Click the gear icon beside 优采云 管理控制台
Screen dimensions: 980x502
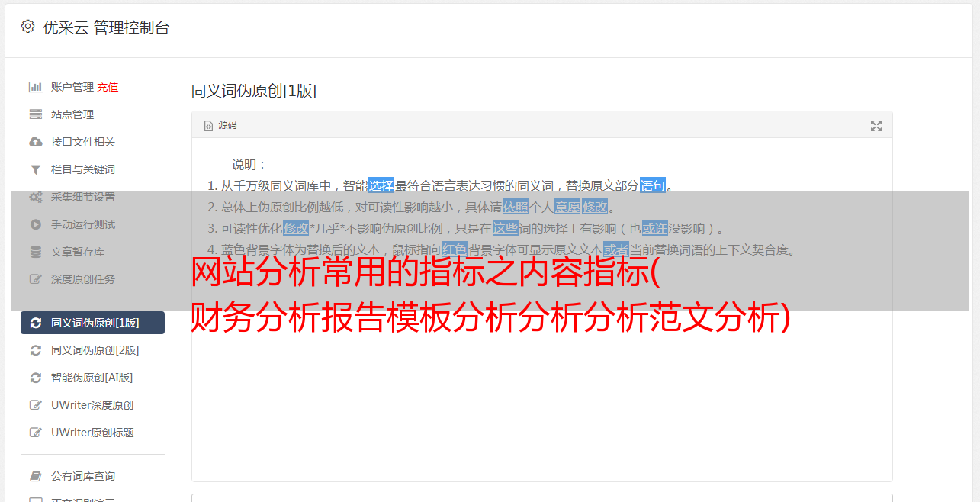pos(28,27)
